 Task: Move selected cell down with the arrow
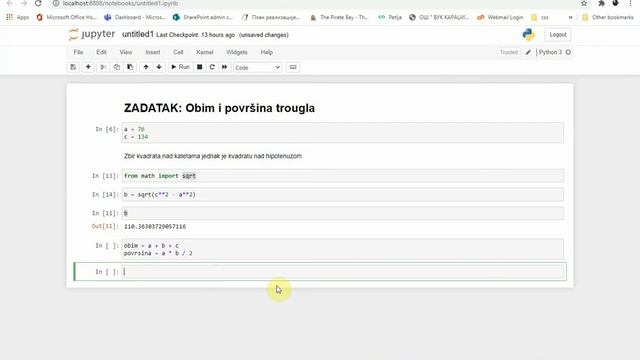click(159, 67)
